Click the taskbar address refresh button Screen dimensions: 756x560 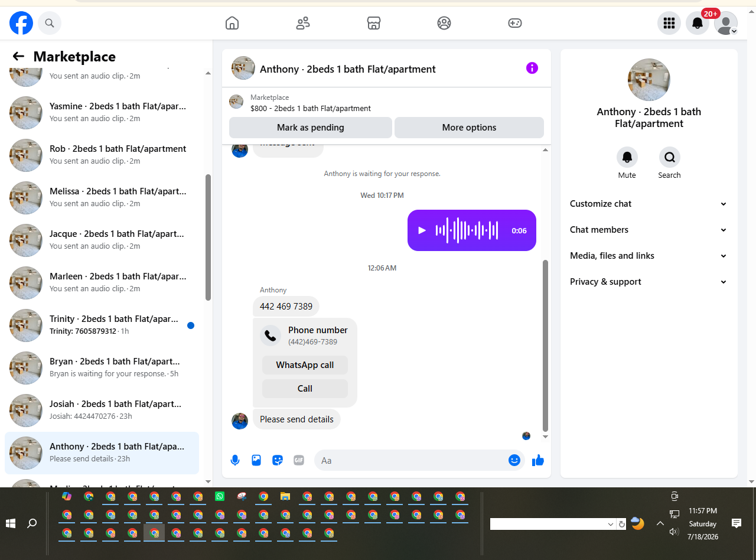tap(621, 524)
